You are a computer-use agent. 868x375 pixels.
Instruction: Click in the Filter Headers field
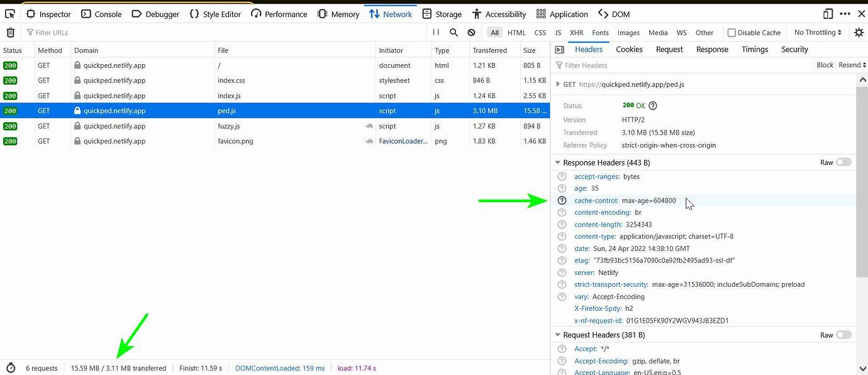[682, 65]
